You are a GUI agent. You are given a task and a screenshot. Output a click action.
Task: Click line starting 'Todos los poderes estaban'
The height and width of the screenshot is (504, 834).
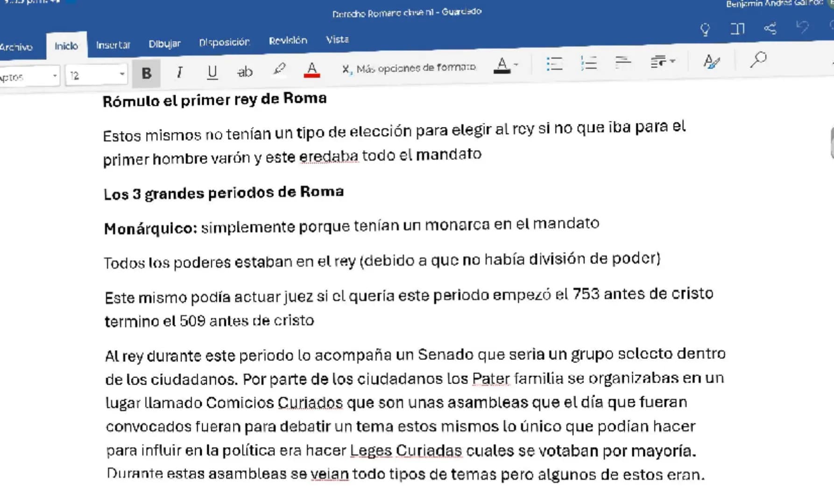382,260
